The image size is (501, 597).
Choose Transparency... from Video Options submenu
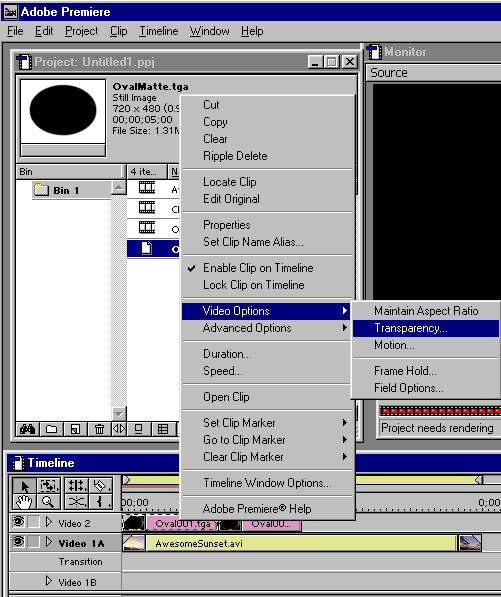tap(426, 328)
